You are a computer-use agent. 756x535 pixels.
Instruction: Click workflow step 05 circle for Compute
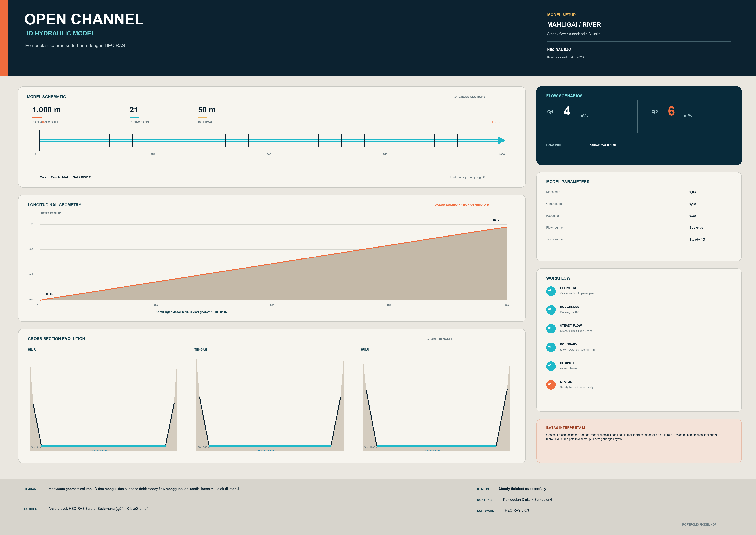tap(551, 366)
